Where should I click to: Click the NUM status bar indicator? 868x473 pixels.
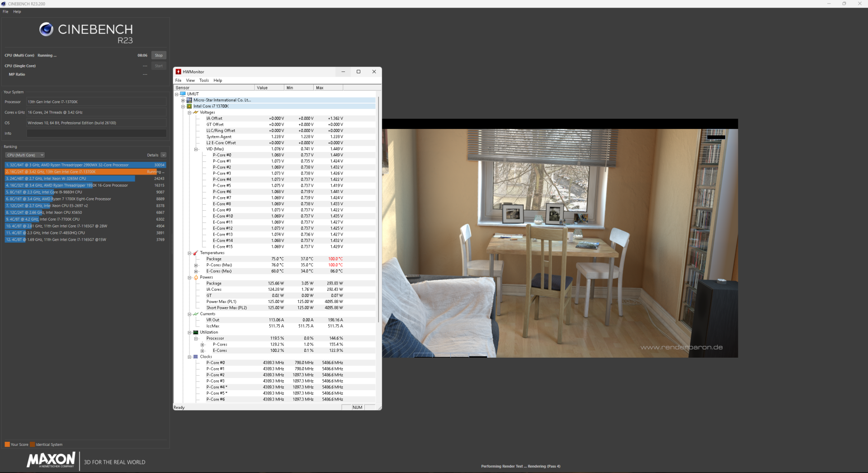pos(358,407)
